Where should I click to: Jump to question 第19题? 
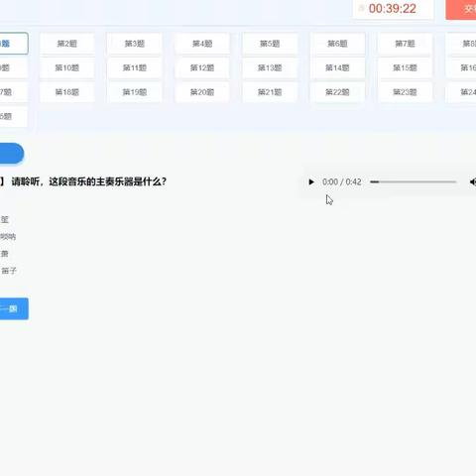point(135,92)
